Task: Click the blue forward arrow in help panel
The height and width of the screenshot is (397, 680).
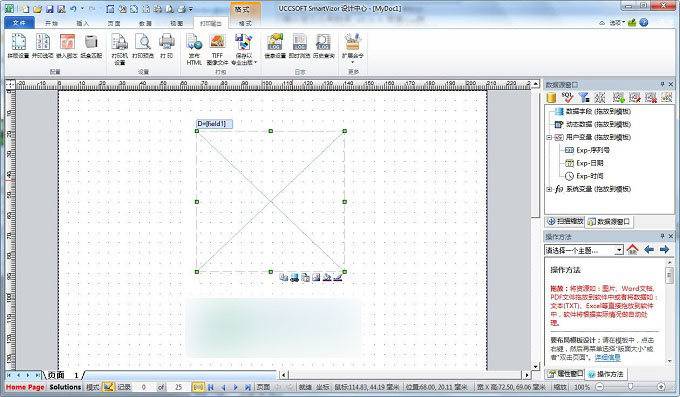Action: [x=664, y=249]
